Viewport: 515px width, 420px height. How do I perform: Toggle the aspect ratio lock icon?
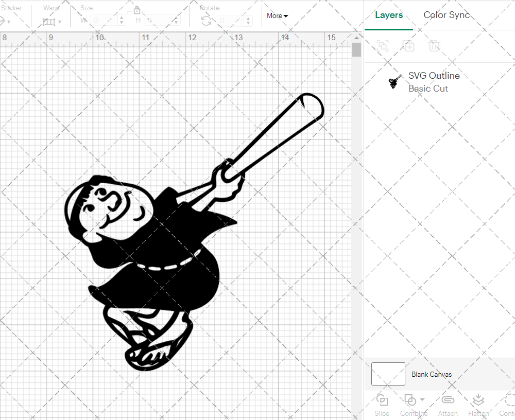pos(137,10)
